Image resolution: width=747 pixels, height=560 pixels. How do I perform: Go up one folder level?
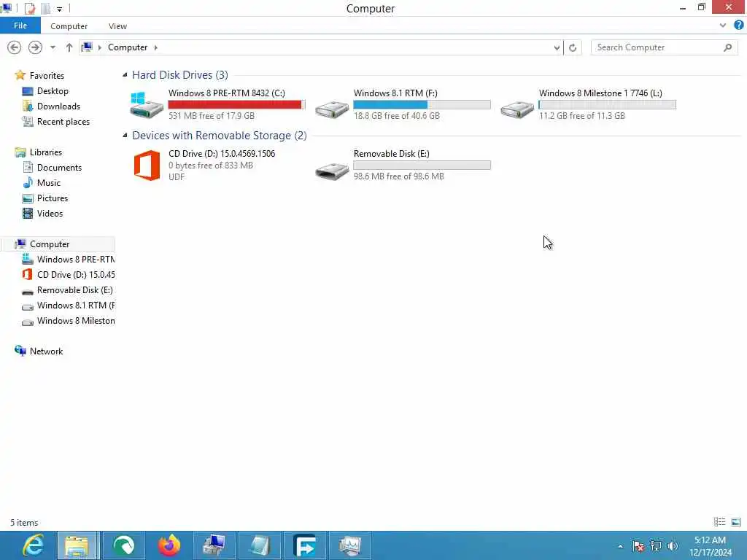pyautogui.click(x=69, y=47)
